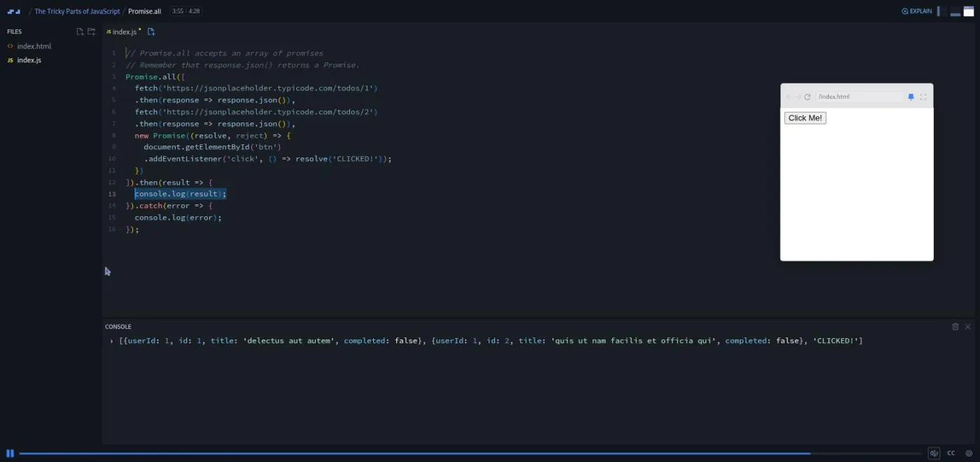Clear the console with the trash icon
The image size is (980, 462).
click(955, 327)
